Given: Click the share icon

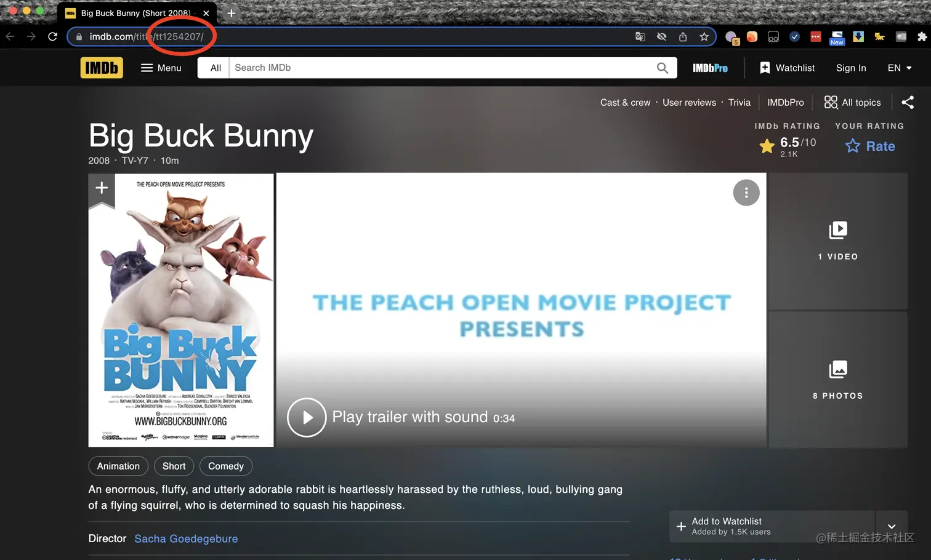Looking at the screenshot, I should pyautogui.click(x=908, y=102).
